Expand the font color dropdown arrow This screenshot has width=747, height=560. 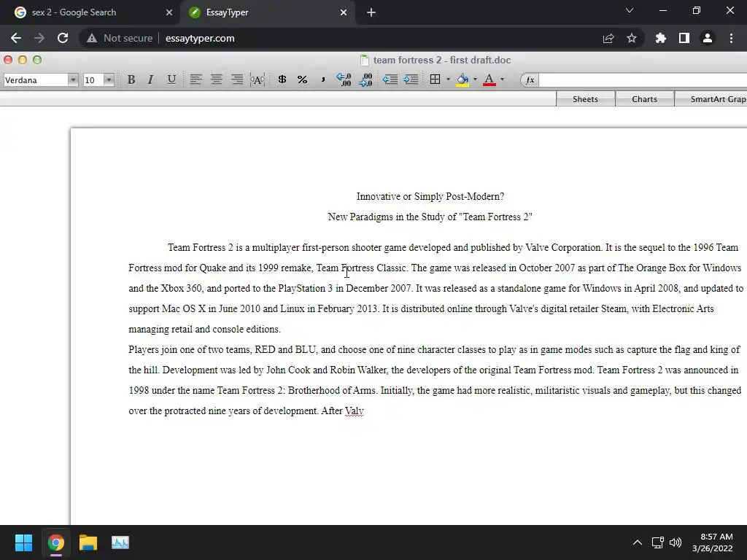click(502, 79)
